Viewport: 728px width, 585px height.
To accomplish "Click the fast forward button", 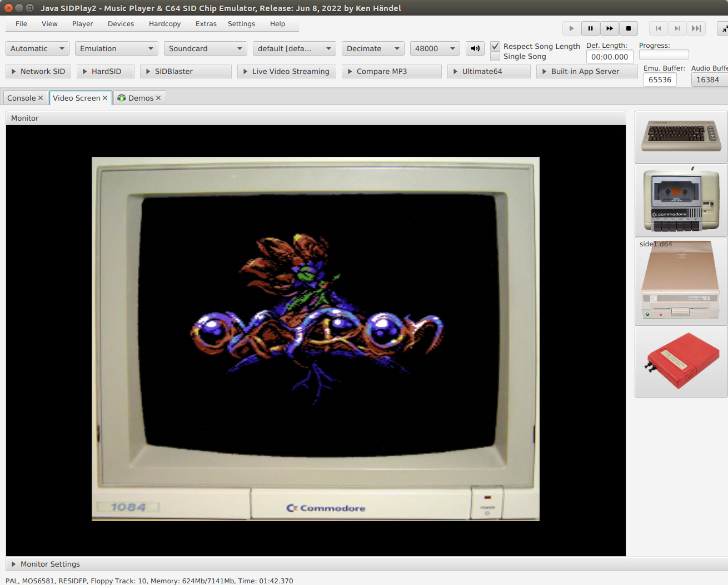I will pos(610,28).
